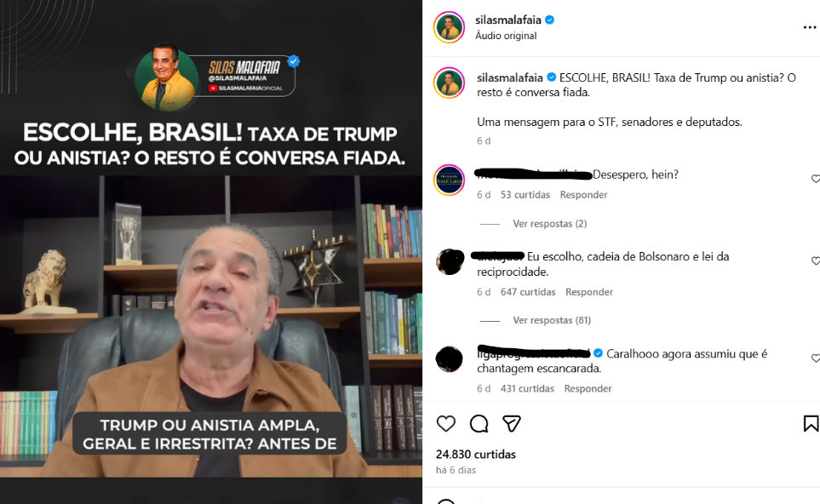Reply to the comment with 647 curtidas

[589, 292]
